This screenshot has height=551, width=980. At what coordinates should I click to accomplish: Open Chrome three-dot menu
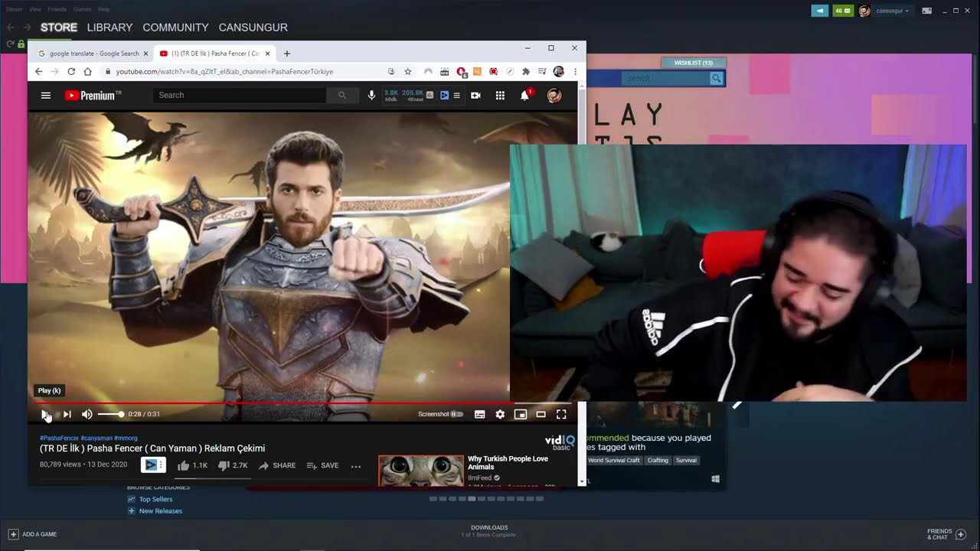coord(575,71)
